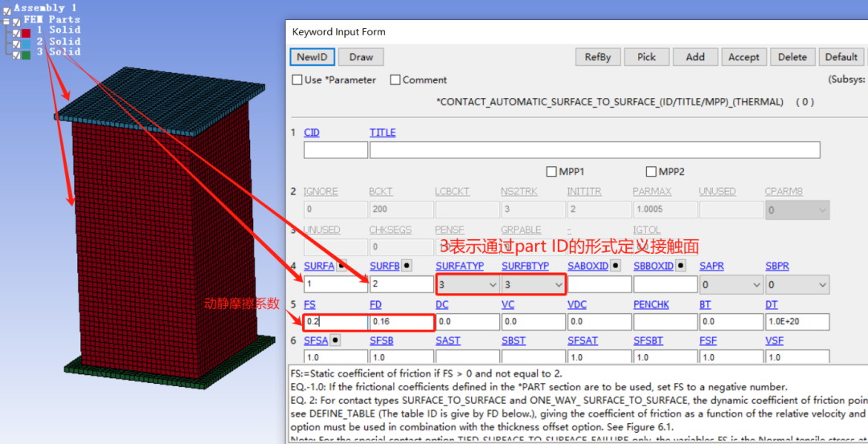
Task: Click the SFSB label link
Action: coord(382,340)
